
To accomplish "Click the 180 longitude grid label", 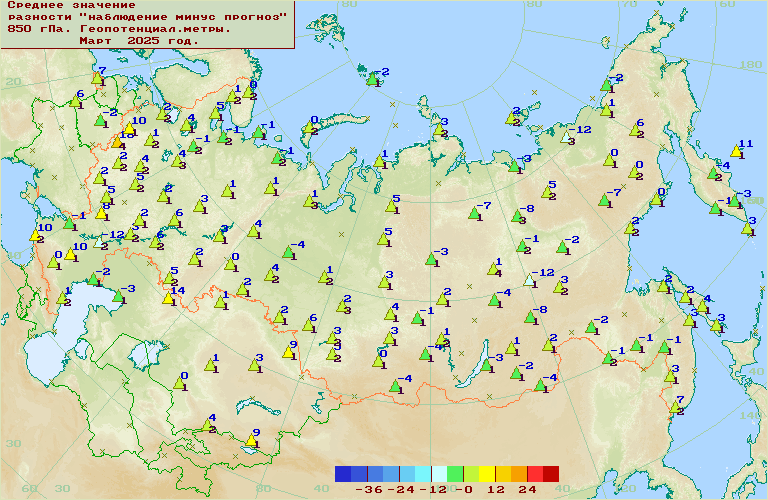I will [x=748, y=64].
